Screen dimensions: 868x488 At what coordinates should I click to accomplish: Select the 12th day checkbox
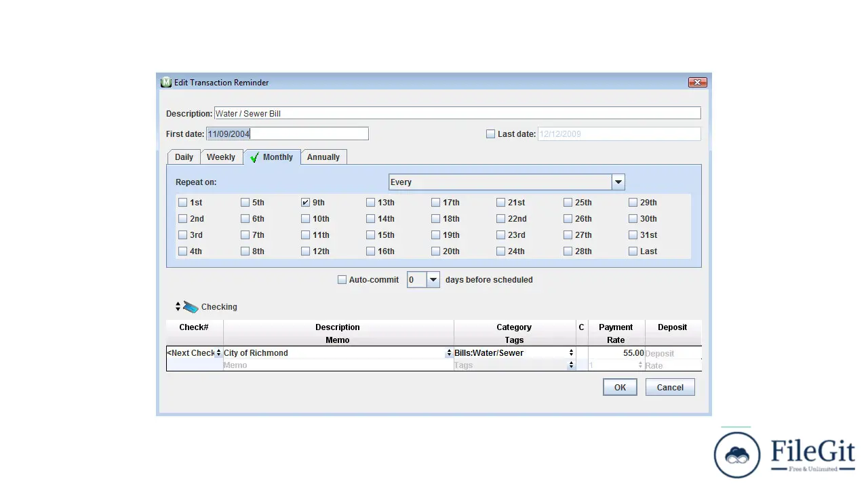click(x=305, y=251)
